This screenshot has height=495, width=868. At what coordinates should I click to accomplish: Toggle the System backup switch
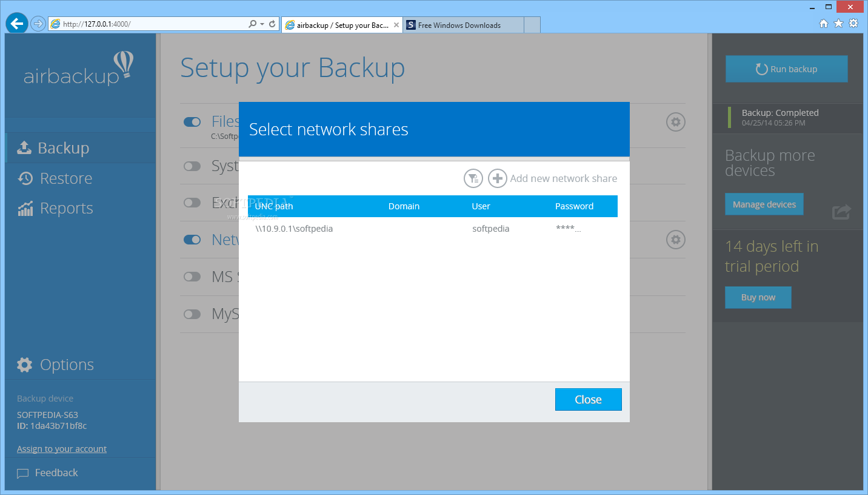(x=192, y=166)
